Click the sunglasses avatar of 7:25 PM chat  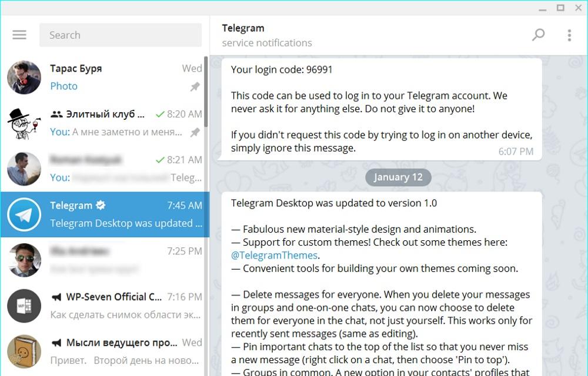click(x=24, y=260)
